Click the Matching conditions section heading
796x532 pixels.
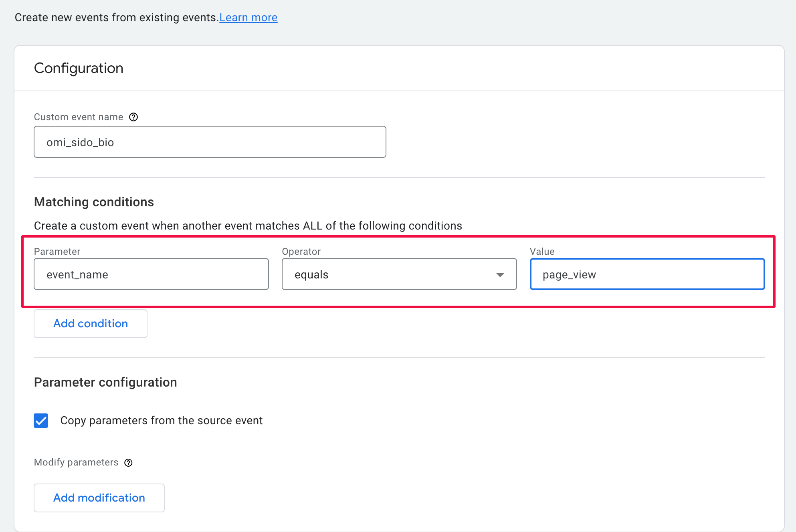click(x=94, y=202)
